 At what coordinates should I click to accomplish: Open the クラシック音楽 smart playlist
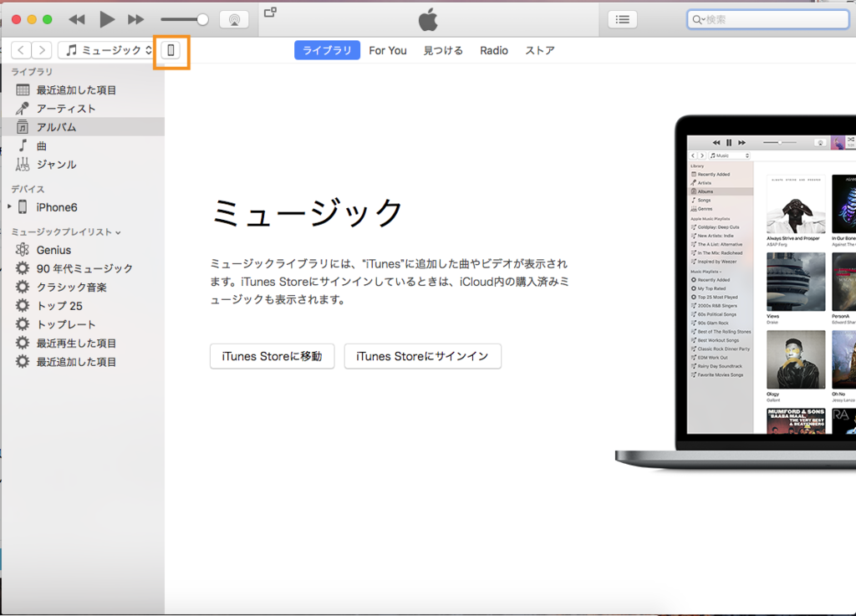coord(83,287)
